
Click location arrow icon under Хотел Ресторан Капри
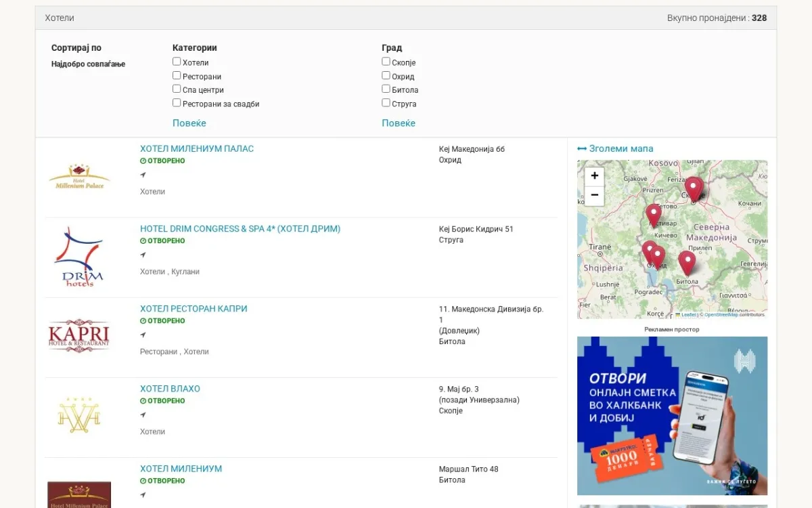(x=143, y=335)
